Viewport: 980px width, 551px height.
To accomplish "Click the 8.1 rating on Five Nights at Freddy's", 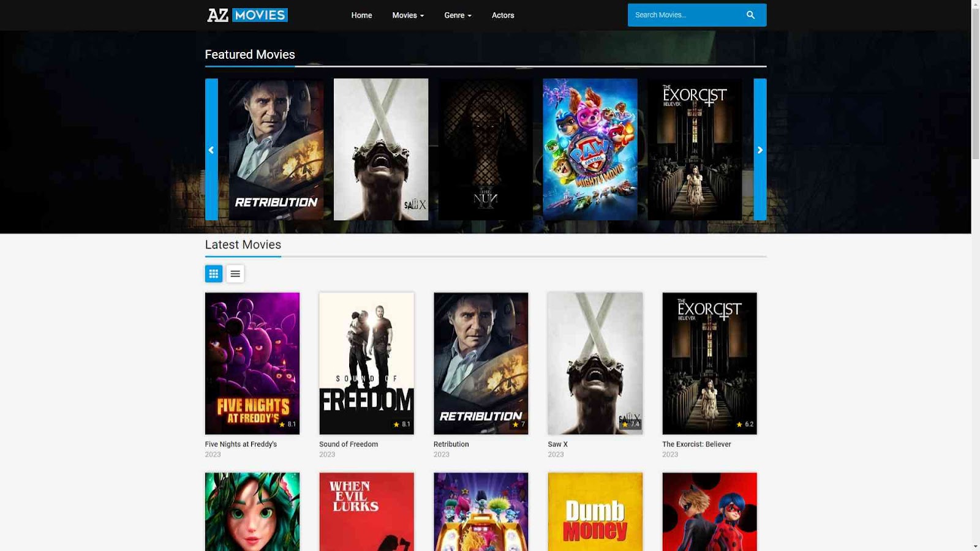I will coord(288,424).
